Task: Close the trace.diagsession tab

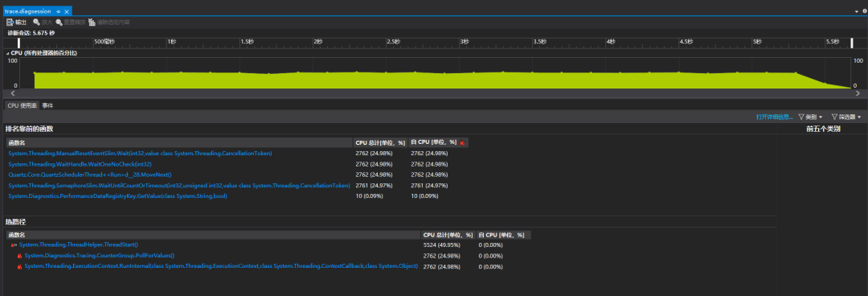Action: [x=67, y=11]
